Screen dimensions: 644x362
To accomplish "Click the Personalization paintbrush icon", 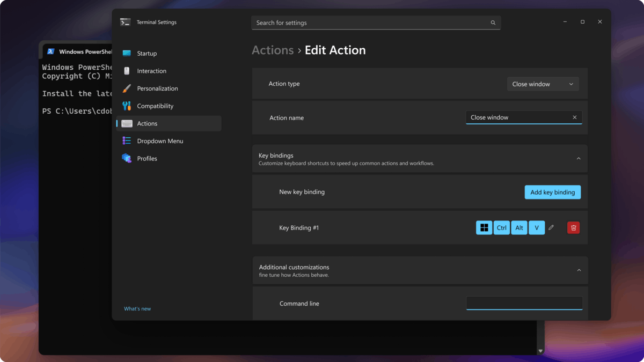I will [x=127, y=88].
